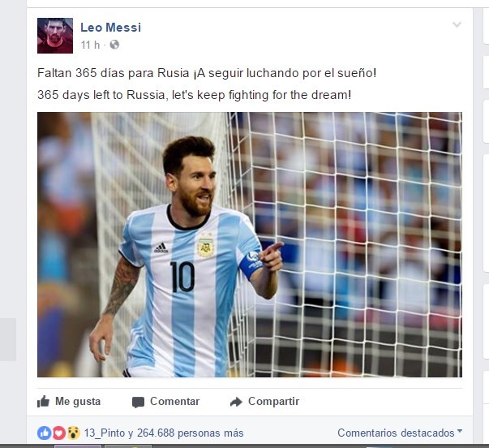Click the blue Like reaction icon
Image resolution: width=489 pixels, height=448 pixels.
tap(45, 433)
